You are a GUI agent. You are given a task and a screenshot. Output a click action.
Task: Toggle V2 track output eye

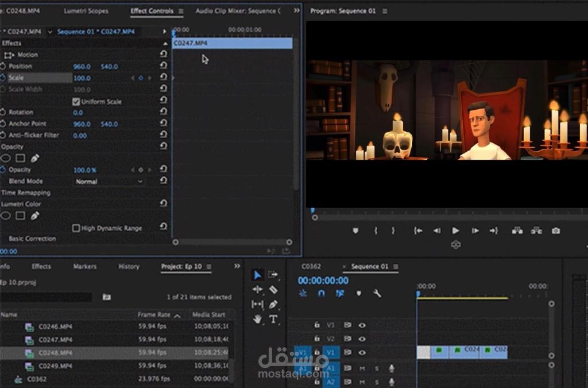(362, 339)
